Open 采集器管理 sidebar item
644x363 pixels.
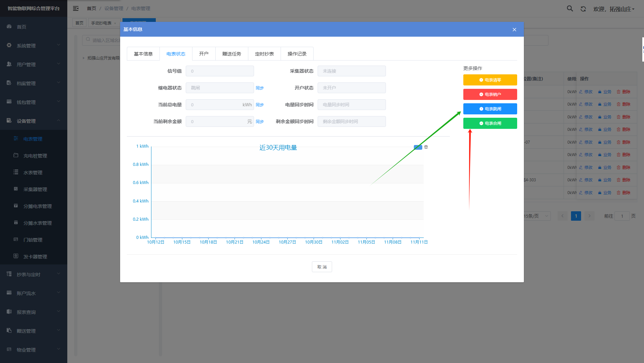(x=35, y=189)
